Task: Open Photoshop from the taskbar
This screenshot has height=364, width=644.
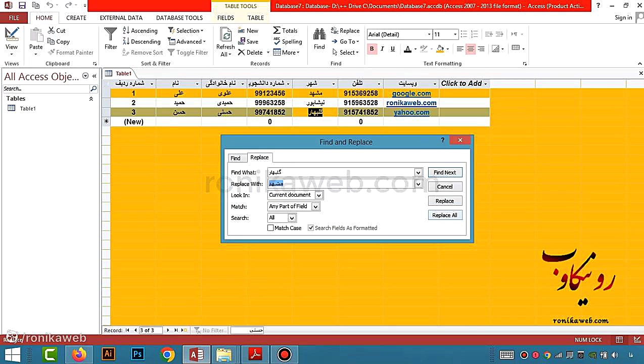Action: click(137, 354)
